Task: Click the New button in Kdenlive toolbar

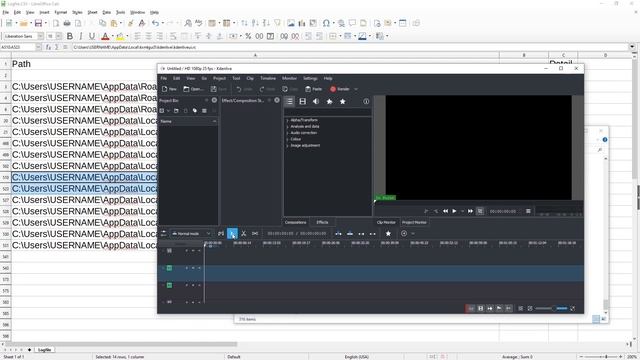Action: click(169, 89)
